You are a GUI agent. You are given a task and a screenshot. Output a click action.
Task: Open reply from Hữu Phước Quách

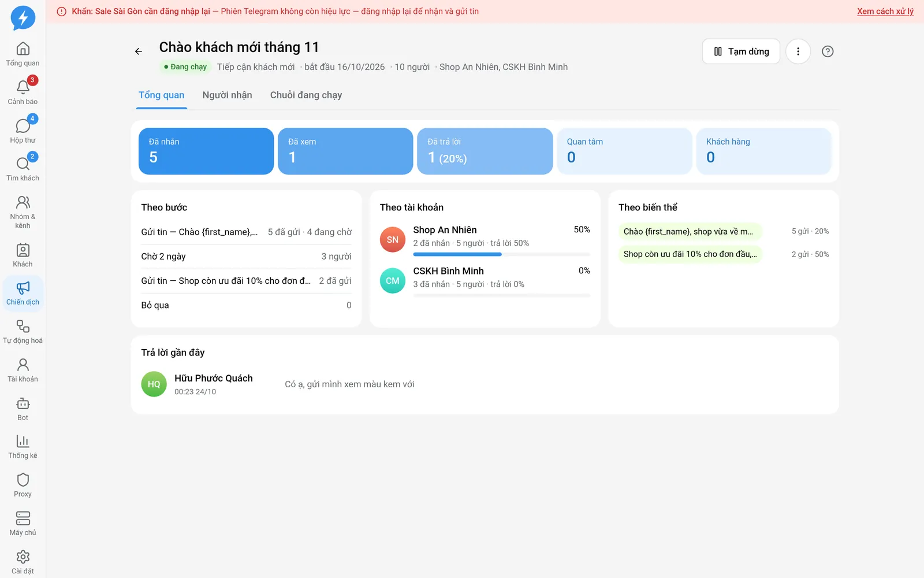[485, 384]
